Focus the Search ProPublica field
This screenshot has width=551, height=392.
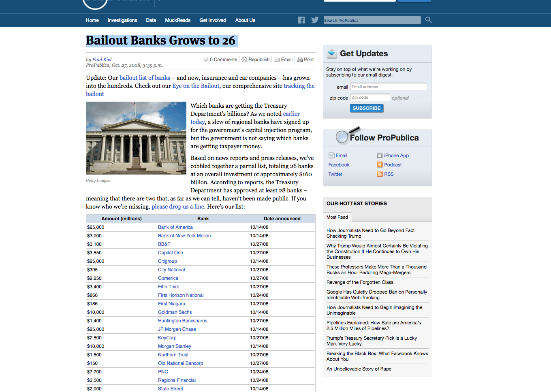pyautogui.click(x=372, y=20)
